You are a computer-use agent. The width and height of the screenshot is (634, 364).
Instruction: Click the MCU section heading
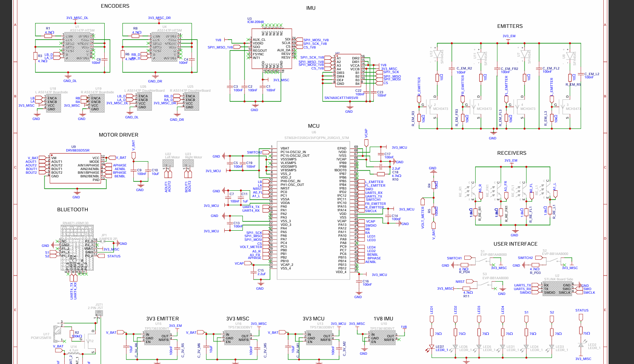click(314, 126)
